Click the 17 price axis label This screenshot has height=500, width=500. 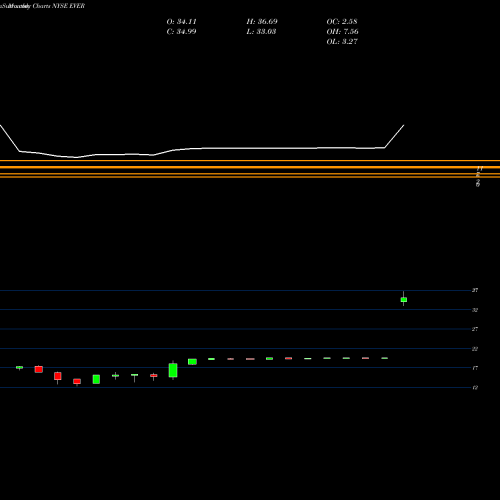475,368
